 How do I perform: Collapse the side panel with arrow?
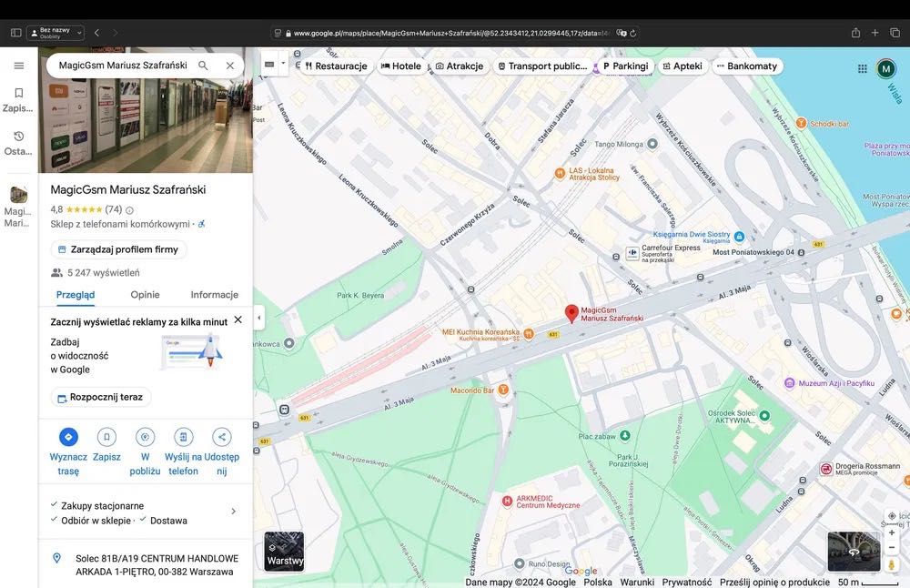[258, 318]
